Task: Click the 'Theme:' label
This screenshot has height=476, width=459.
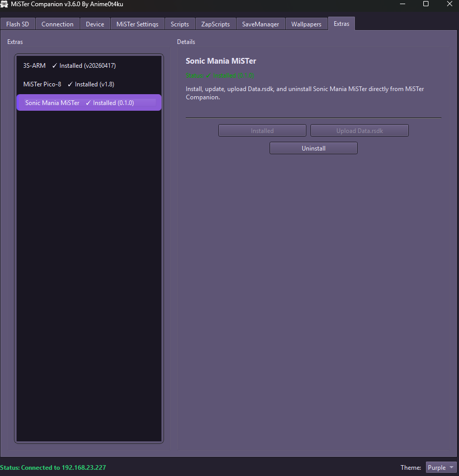Action: pos(411,468)
